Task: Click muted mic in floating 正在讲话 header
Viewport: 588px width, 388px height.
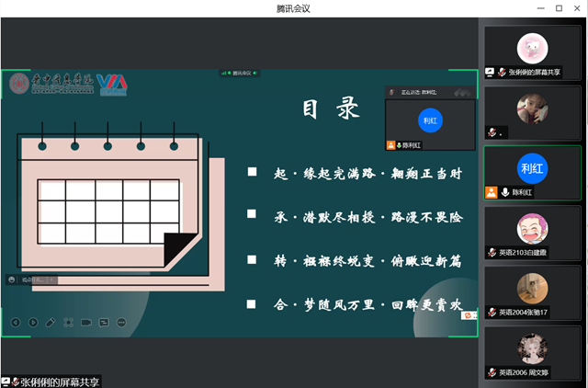Action: [x=391, y=92]
